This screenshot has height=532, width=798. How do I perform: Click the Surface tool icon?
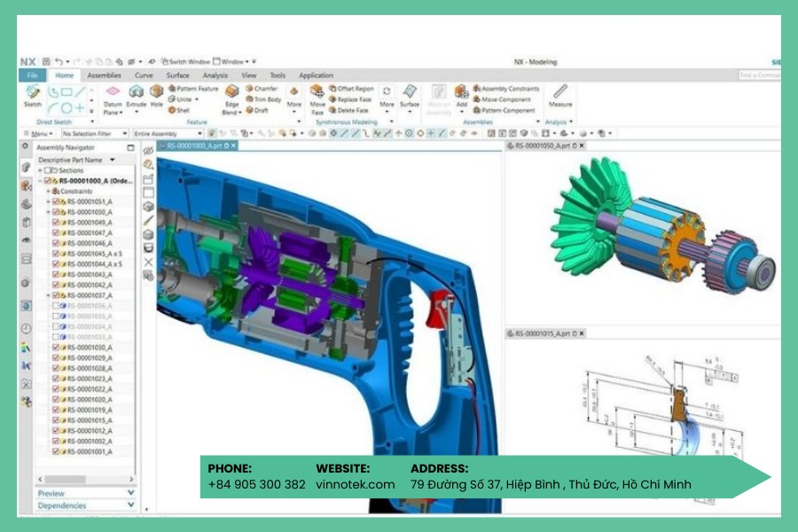[x=409, y=91]
